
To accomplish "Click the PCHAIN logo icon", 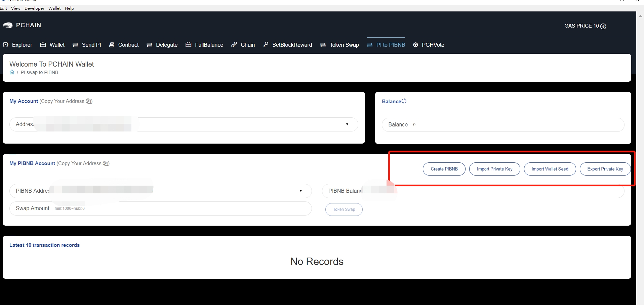I will (x=8, y=25).
